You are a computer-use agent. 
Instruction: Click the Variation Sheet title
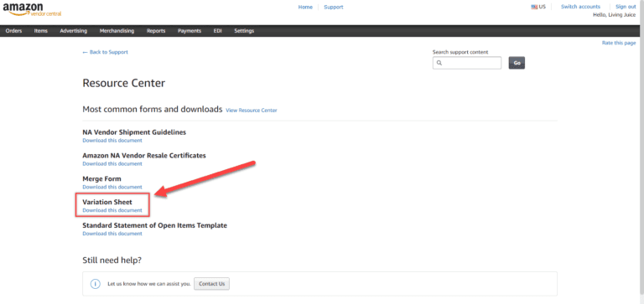click(x=107, y=203)
